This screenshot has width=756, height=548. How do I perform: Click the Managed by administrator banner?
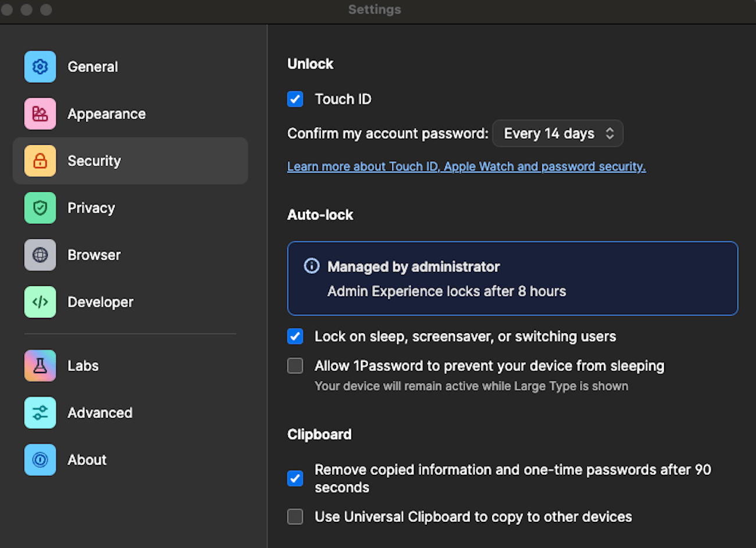pyautogui.click(x=512, y=278)
